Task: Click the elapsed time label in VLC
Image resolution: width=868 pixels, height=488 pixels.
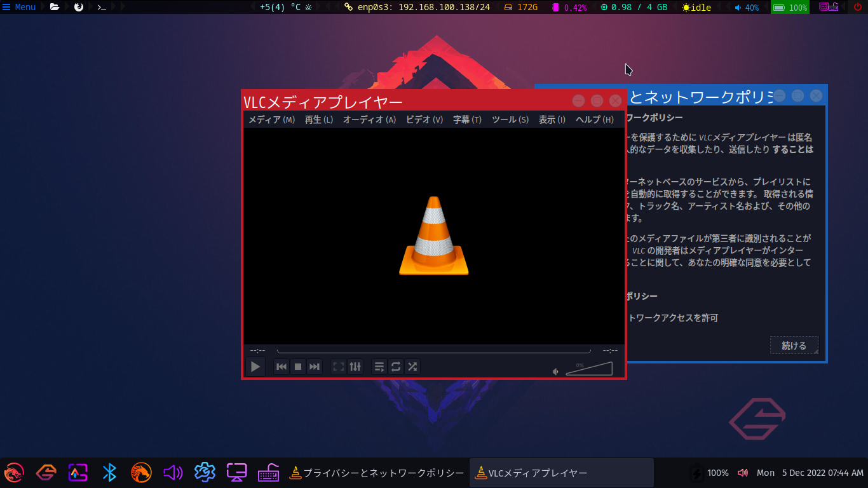Action: (257, 350)
